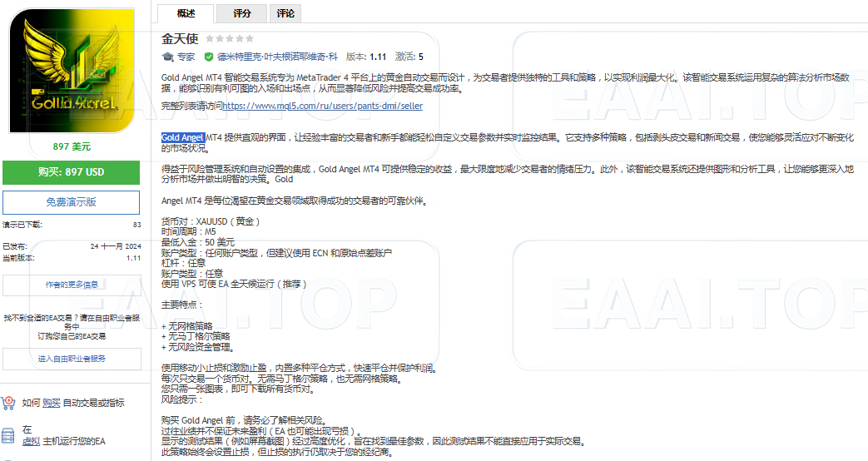Click the highlighted Gold Angel text

[183, 137]
